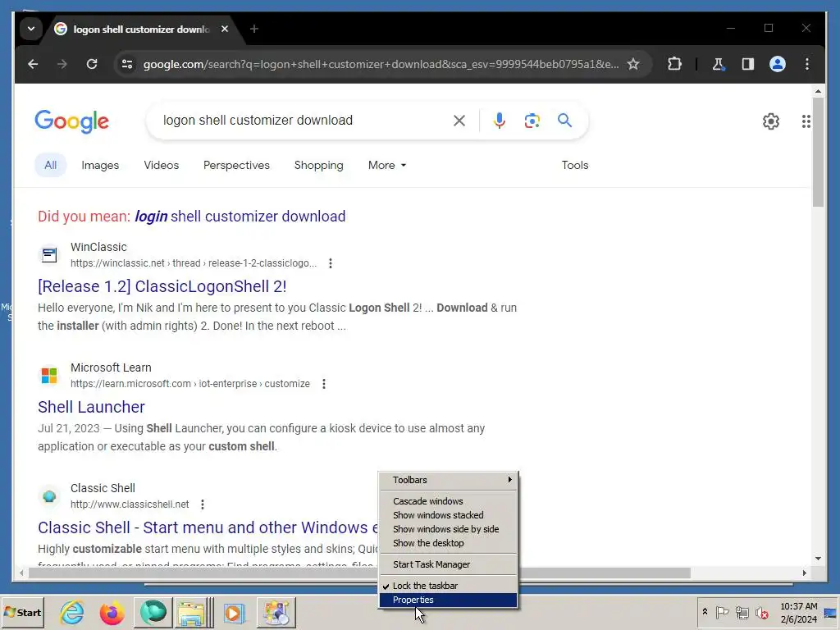The height and width of the screenshot is (630, 840).
Task: Open Chrome tab search dropdown
Action: (x=31, y=29)
